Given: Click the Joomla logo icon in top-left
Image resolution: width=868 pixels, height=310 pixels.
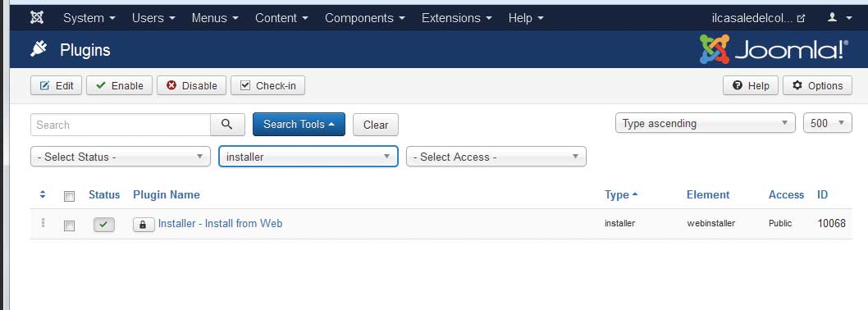Looking at the screenshot, I should pyautogui.click(x=37, y=18).
